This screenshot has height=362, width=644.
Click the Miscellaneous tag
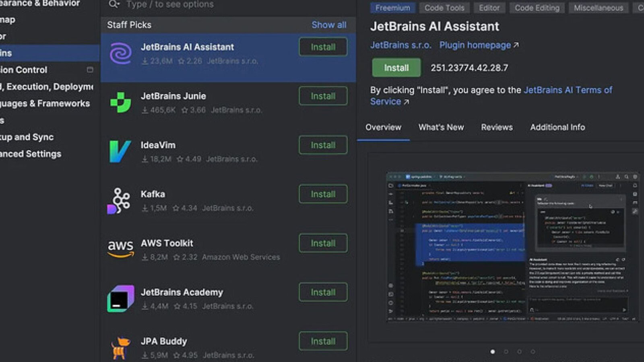599,8
